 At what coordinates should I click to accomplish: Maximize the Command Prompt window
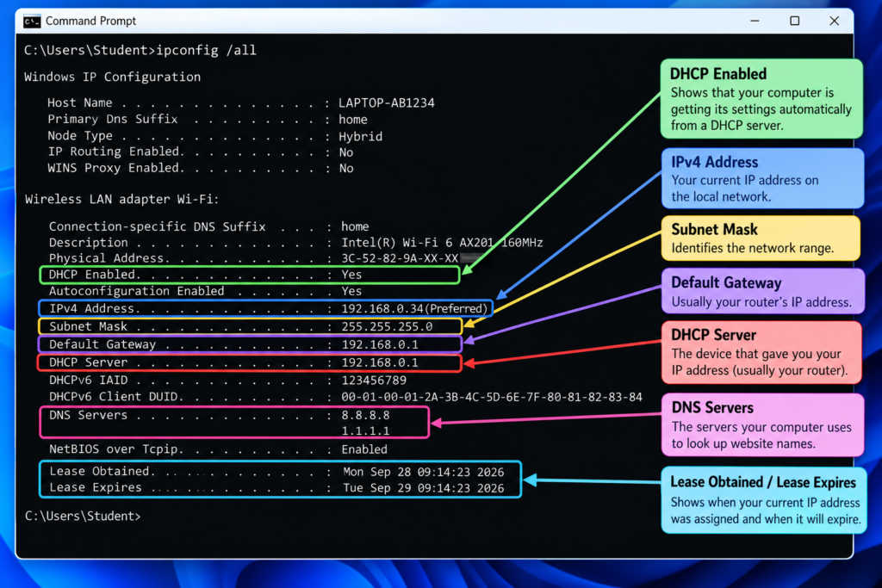coord(794,21)
